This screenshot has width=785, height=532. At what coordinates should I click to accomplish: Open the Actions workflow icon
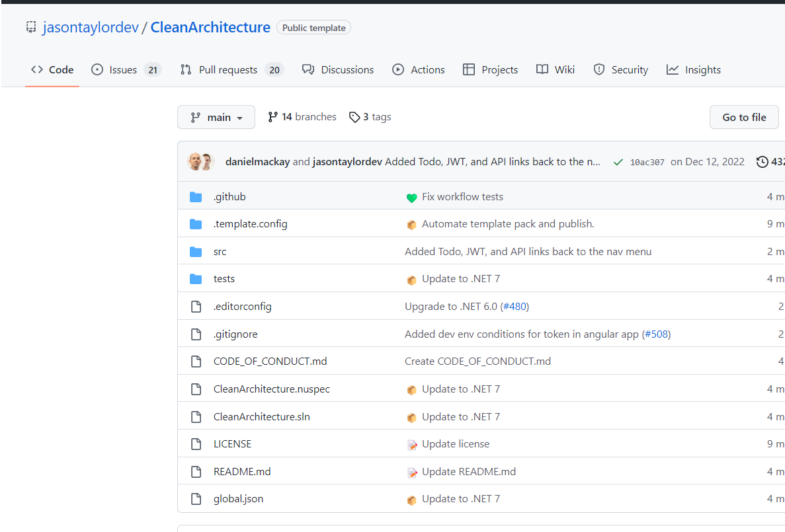tap(398, 69)
